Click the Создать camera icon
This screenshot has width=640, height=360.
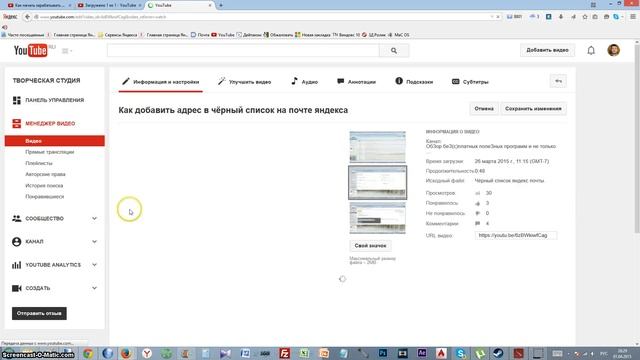[16, 288]
